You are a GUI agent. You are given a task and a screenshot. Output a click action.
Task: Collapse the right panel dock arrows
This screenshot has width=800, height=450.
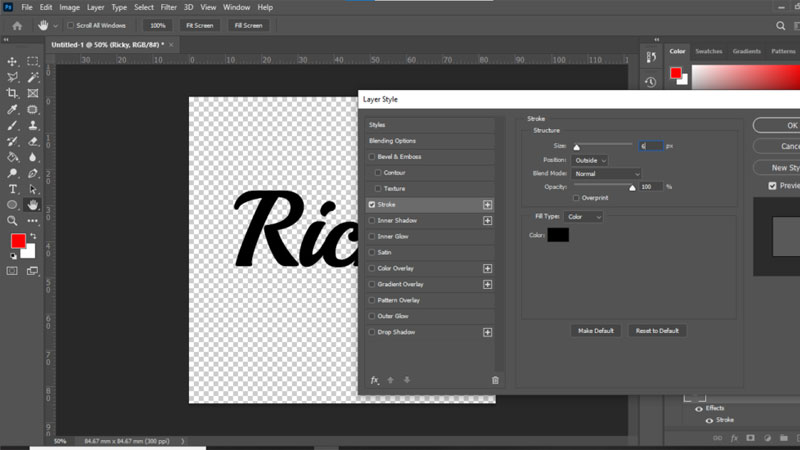pos(657,39)
